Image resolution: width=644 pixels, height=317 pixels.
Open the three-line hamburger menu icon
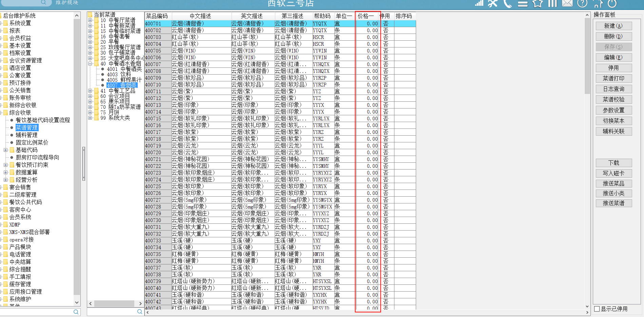523,4
